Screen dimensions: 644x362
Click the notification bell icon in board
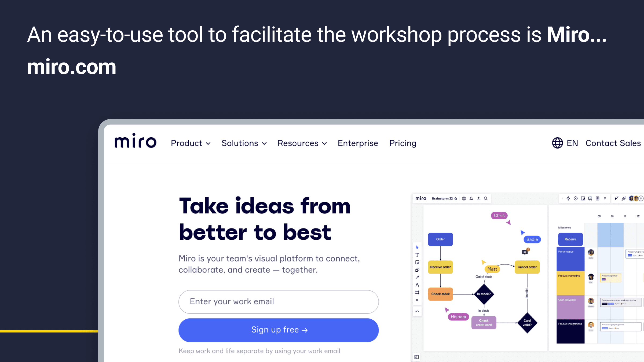tap(472, 198)
